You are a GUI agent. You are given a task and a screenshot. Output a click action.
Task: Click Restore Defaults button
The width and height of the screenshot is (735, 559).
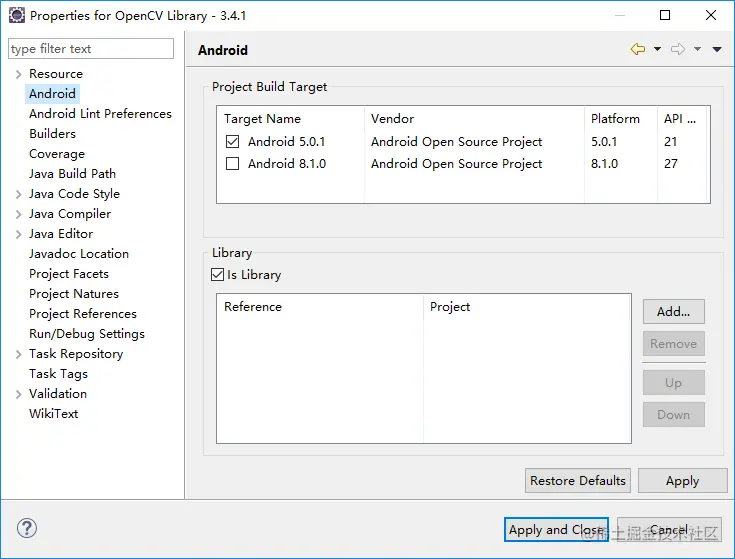point(578,481)
